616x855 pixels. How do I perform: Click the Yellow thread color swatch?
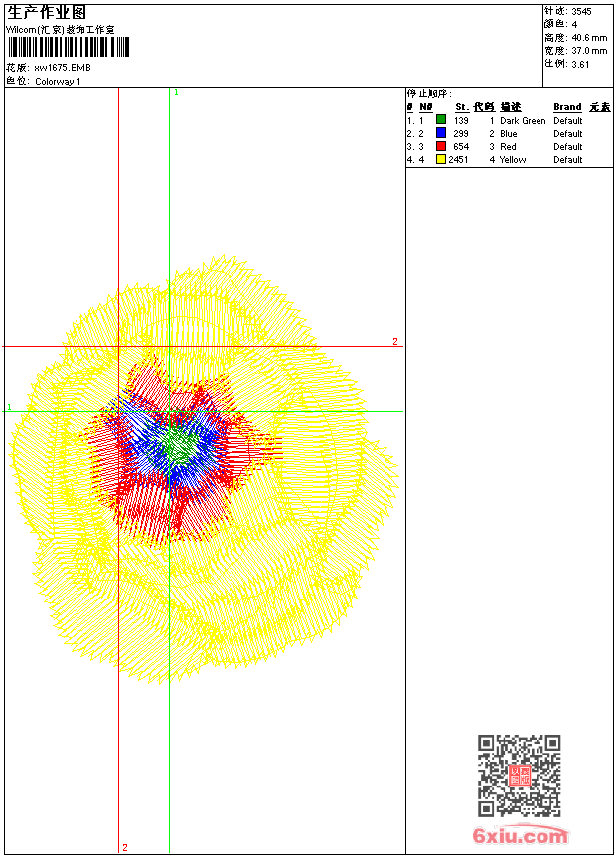tap(441, 159)
